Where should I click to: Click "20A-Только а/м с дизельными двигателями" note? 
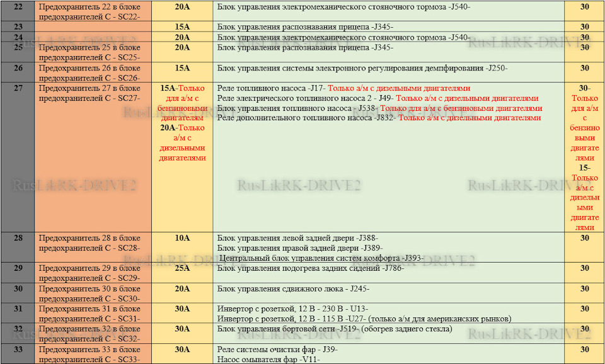[x=182, y=143]
